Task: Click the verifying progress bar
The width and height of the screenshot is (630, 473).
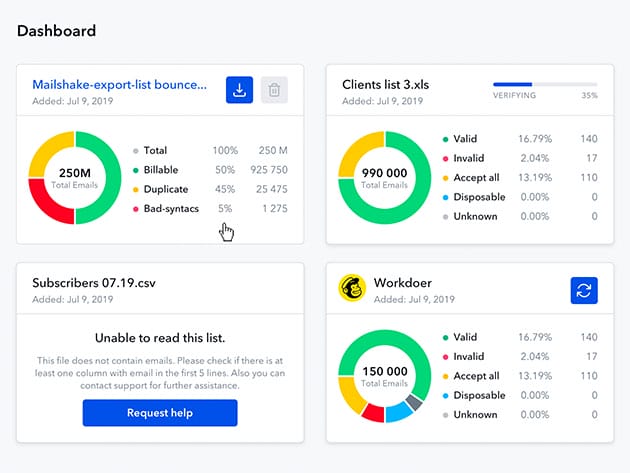Action: tap(545, 85)
